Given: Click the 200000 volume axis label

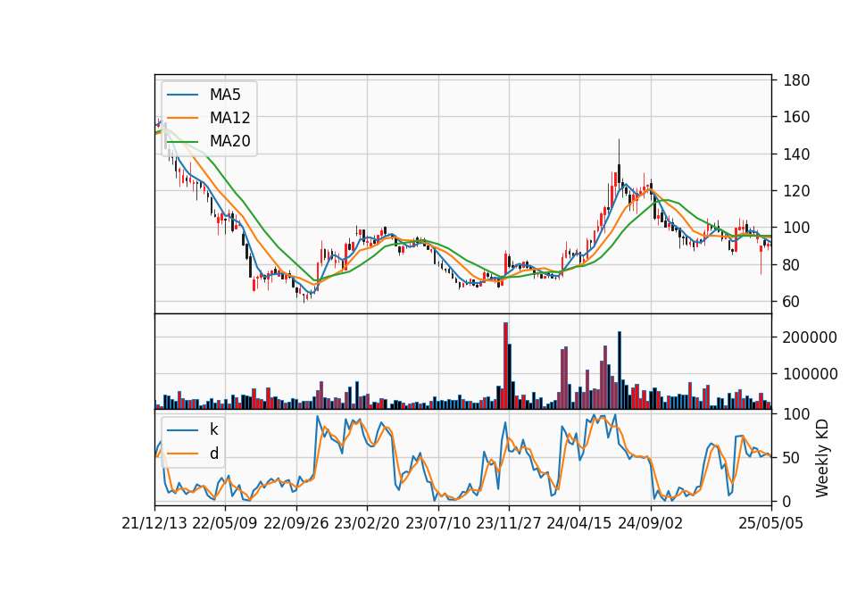Looking at the screenshot, I should (810, 337).
